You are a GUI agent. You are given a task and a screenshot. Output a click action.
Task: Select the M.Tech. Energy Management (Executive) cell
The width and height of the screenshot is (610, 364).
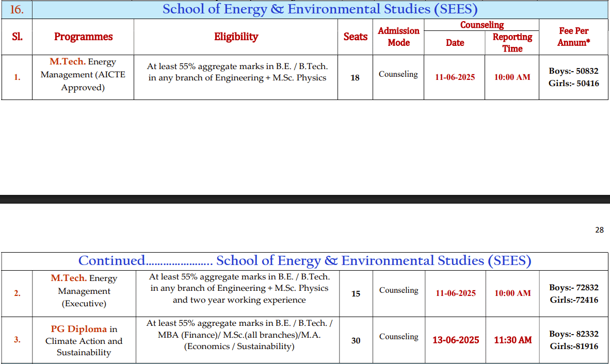[x=84, y=291]
